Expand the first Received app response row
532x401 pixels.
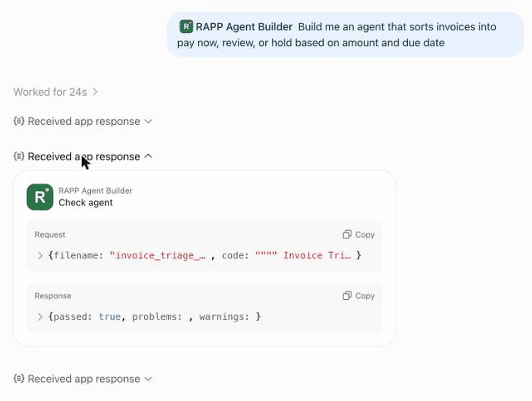[83, 121]
